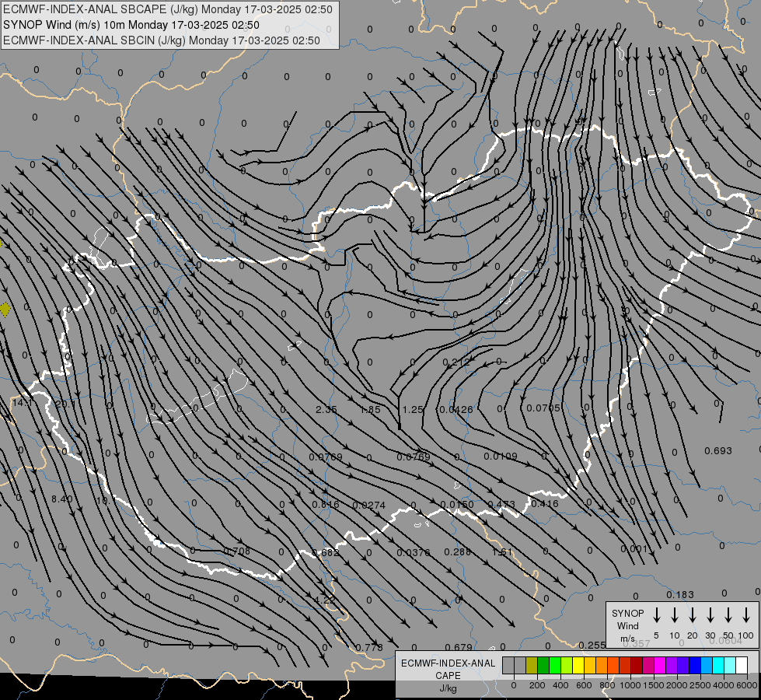Click the 0.183 value on the map

tap(680, 594)
